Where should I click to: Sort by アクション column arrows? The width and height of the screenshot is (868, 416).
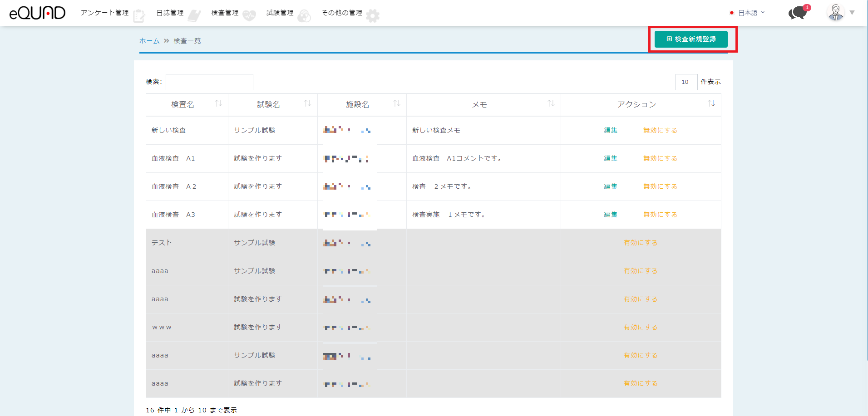click(711, 103)
